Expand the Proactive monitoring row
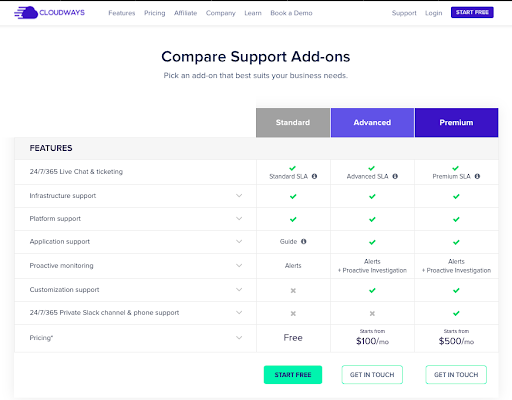Viewport: 512px width, 400px height. 239,266
